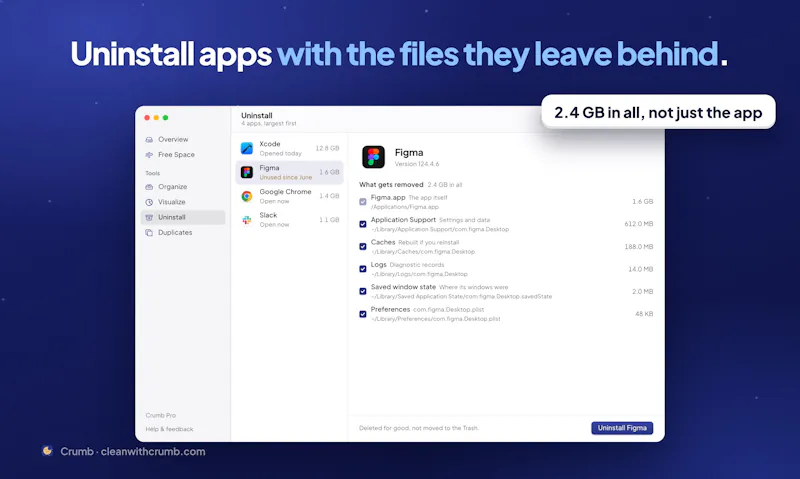Uncheck the Logs checkbox
Viewport: 800px width, 479px height.
tap(363, 269)
